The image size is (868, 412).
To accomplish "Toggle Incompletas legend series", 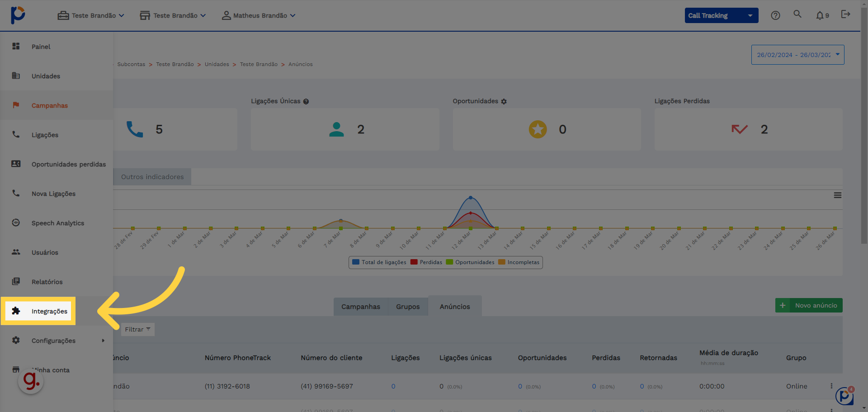I will pyautogui.click(x=519, y=262).
